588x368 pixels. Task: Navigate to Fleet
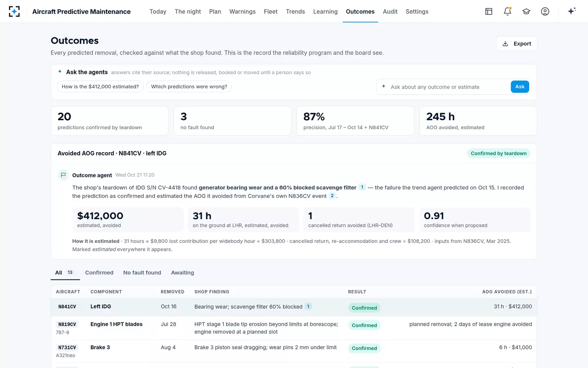(271, 11)
